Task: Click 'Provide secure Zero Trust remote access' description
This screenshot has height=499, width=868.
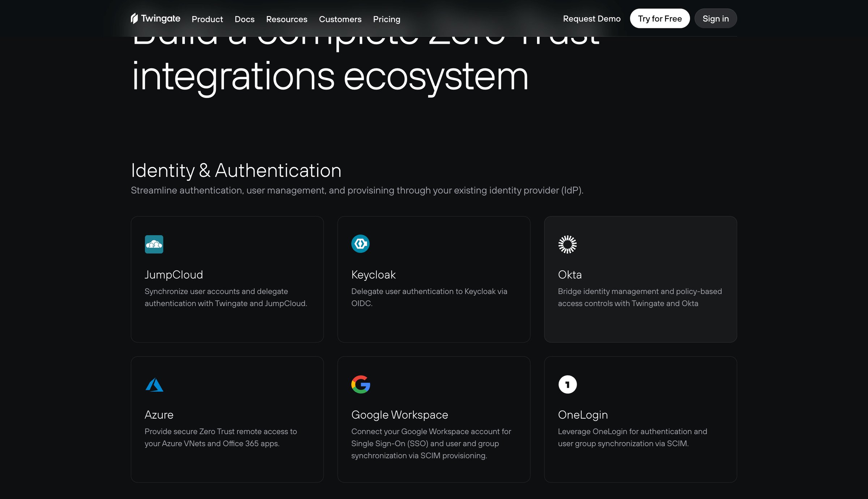Action: [x=221, y=437]
